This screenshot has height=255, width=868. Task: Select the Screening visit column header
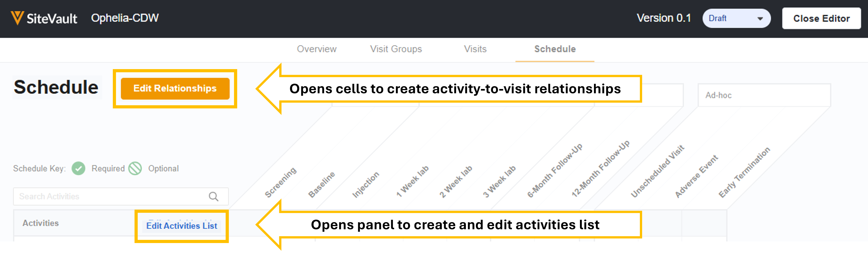coord(281,182)
